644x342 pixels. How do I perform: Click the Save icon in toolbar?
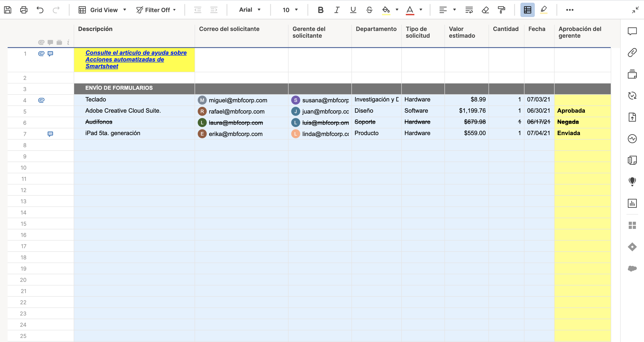tap(8, 10)
